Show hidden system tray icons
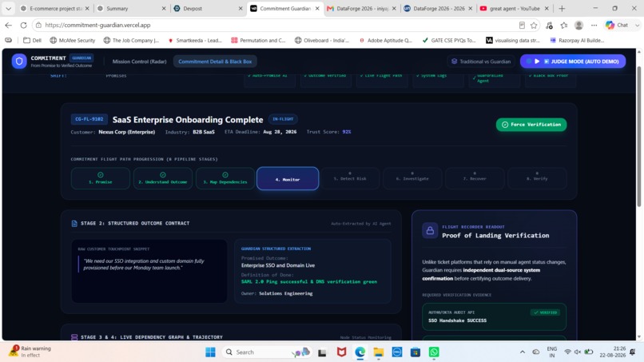 tap(523, 352)
